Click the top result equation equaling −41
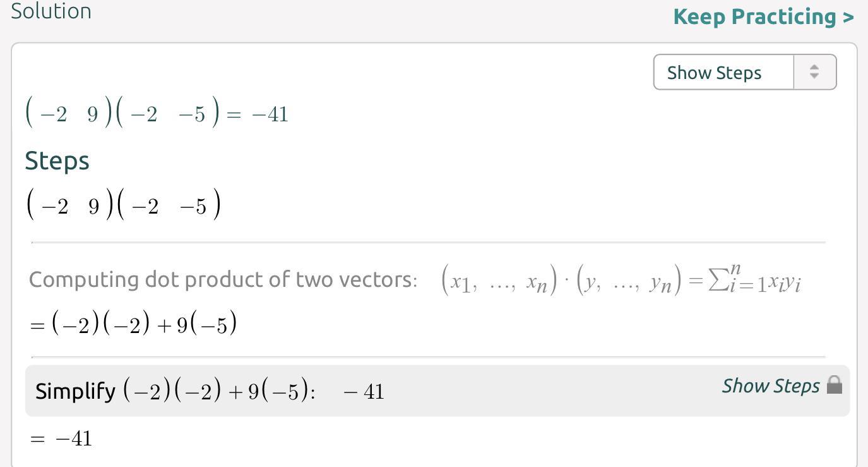868x467 pixels. 157,114
